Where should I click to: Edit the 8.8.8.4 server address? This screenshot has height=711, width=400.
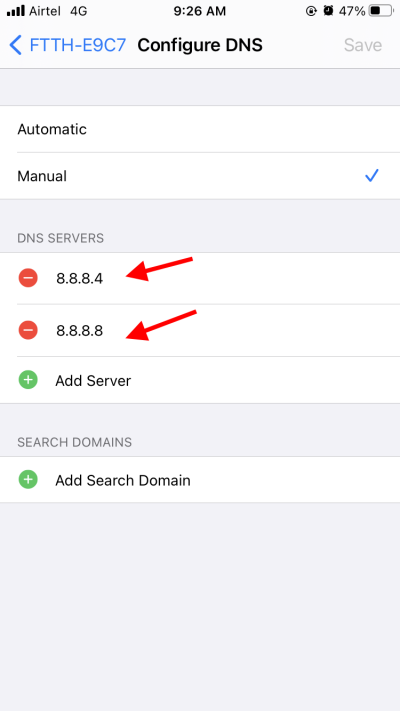pos(80,278)
